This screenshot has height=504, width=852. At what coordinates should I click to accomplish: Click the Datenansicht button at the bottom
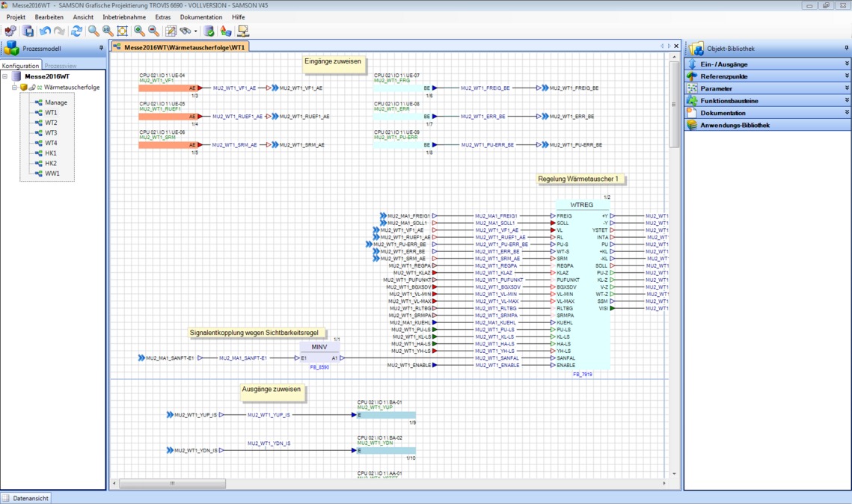pos(25,497)
